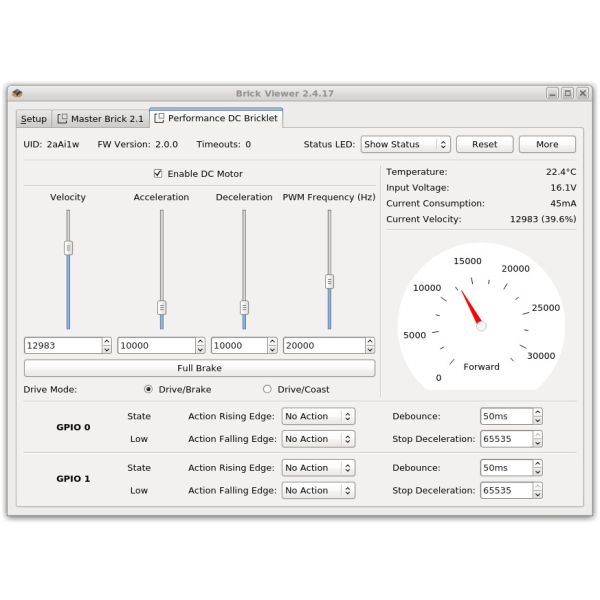Image resolution: width=600 pixels, height=600 pixels.
Task: Click the Deceleration input field
Action: tap(239, 345)
